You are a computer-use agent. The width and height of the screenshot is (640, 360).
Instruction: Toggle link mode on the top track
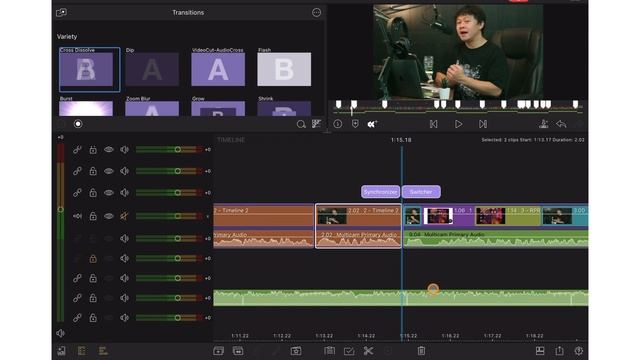click(x=77, y=150)
